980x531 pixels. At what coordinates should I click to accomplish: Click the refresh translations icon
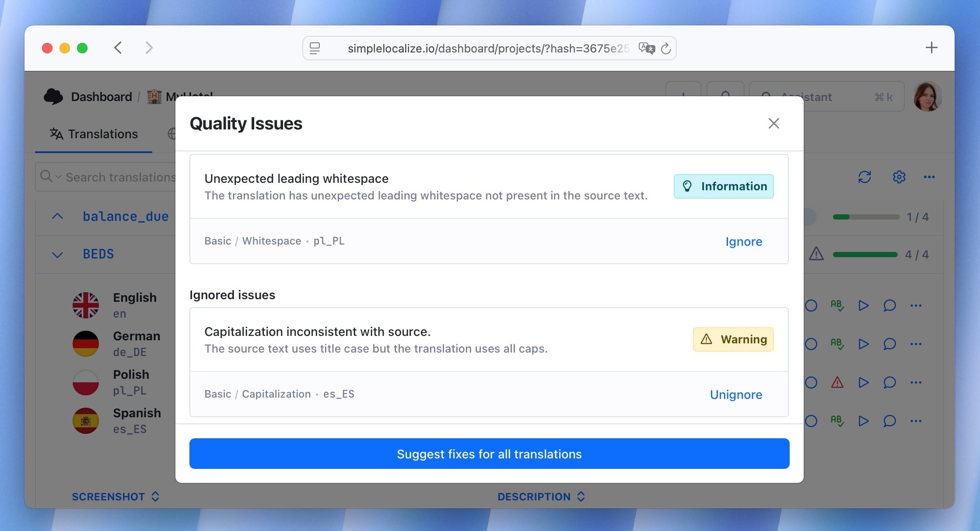pyautogui.click(x=865, y=177)
